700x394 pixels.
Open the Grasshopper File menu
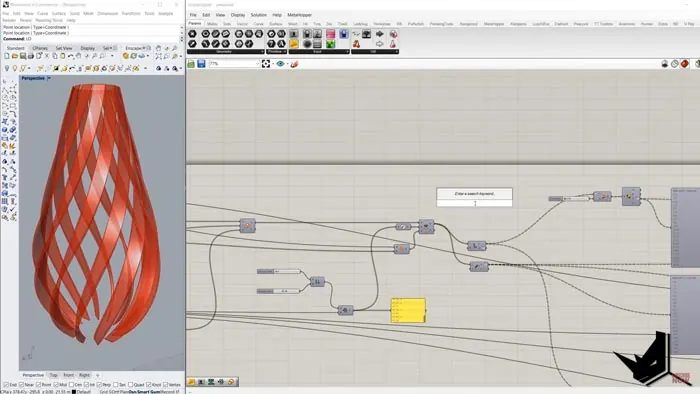[193, 15]
